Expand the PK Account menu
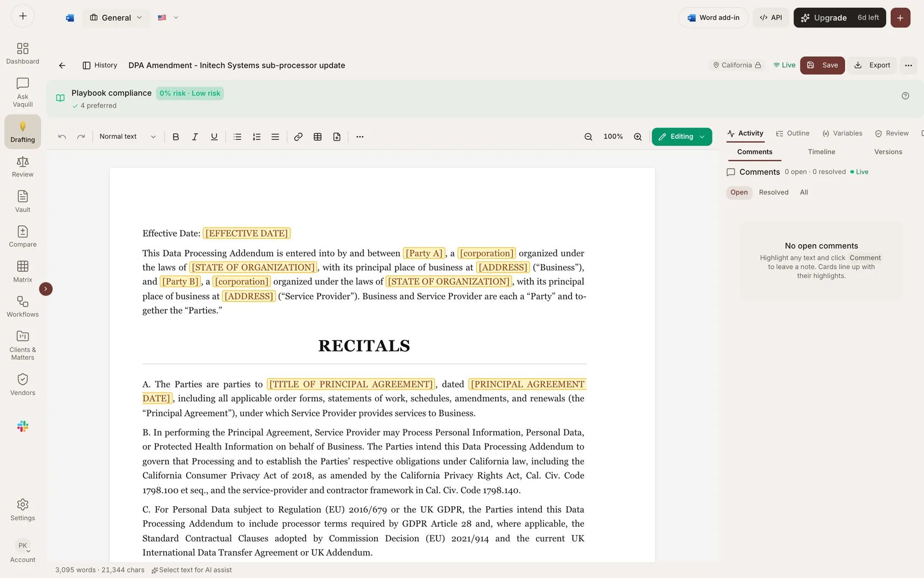Viewport: 924px width, 578px height. 23,552
